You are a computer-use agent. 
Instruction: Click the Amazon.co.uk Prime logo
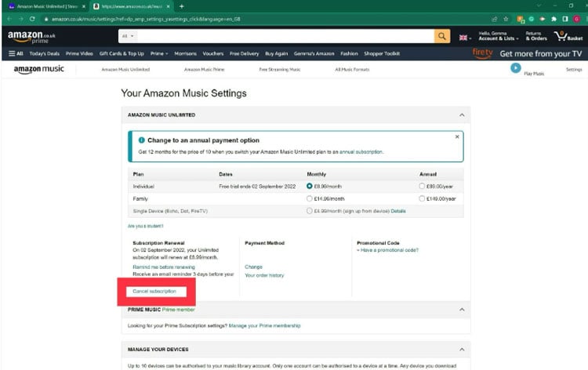click(31, 37)
